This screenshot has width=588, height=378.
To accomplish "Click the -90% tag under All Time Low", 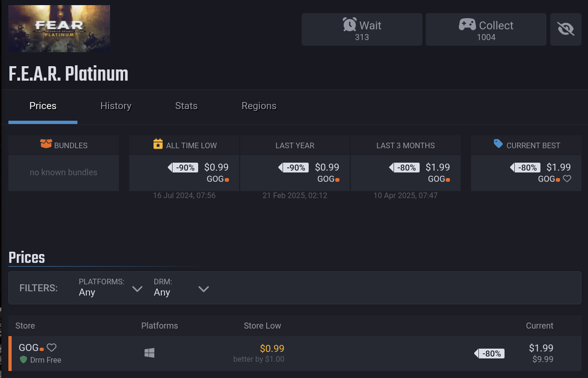I will [183, 167].
